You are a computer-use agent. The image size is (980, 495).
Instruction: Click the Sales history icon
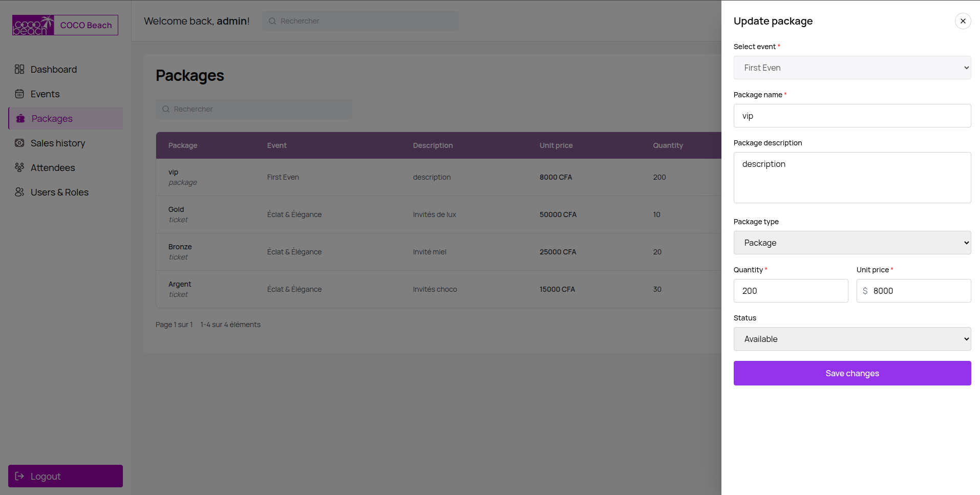pos(19,143)
